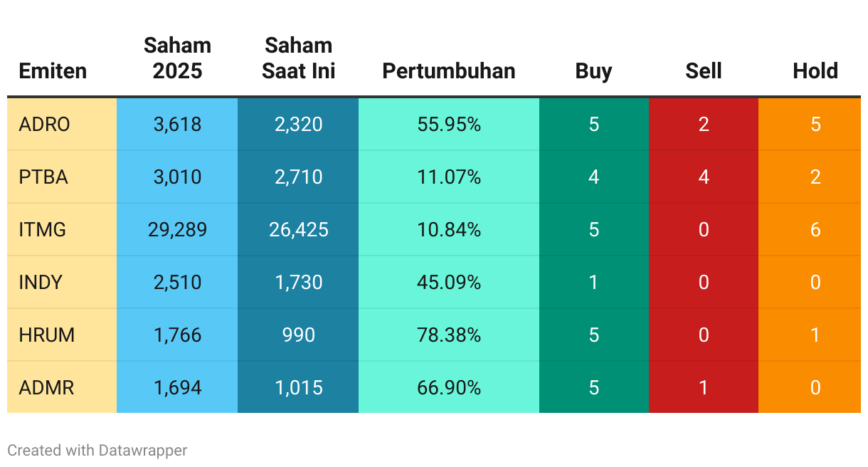Screen dimensions: 868x467
Task: Open the Created with Datawrapper link
Action: tap(97, 450)
